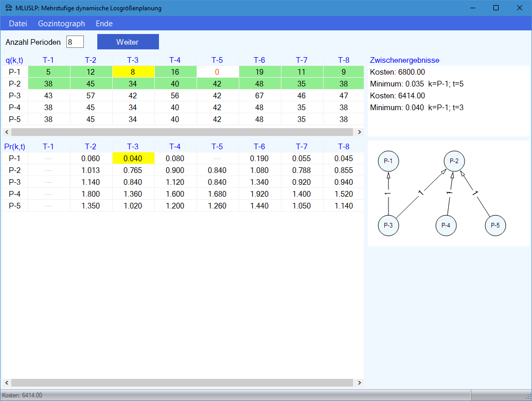Screen dimensions: 532x401
Task: Click the app icon in title bar
Action: (9, 8)
